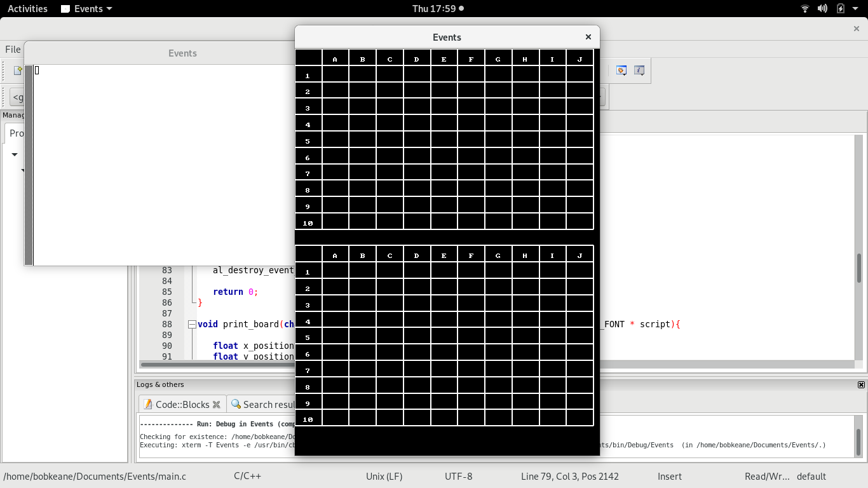Close the Logs & others panel
The height and width of the screenshot is (488, 868).
pyautogui.click(x=861, y=384)
